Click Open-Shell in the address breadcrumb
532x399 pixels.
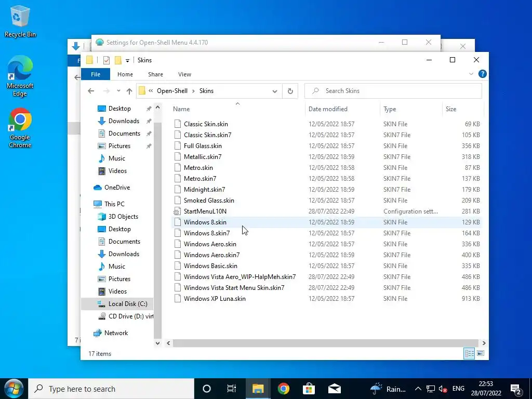click(172, 91)
